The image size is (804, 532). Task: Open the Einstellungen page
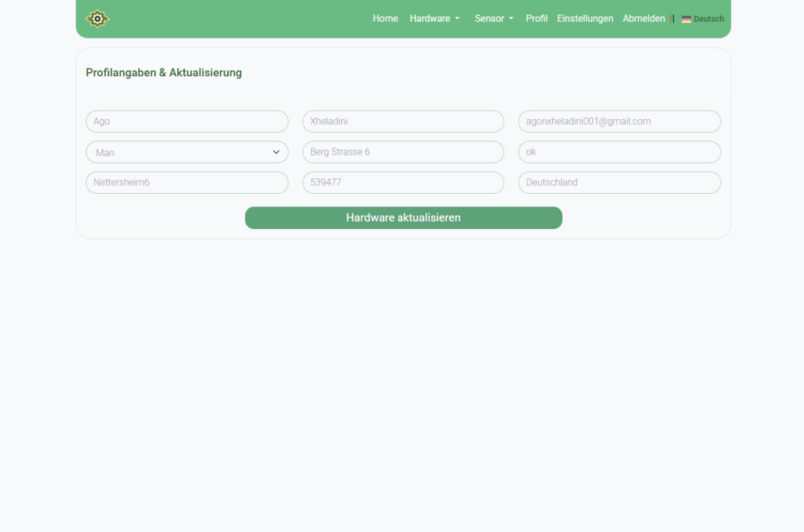point(585,18)
